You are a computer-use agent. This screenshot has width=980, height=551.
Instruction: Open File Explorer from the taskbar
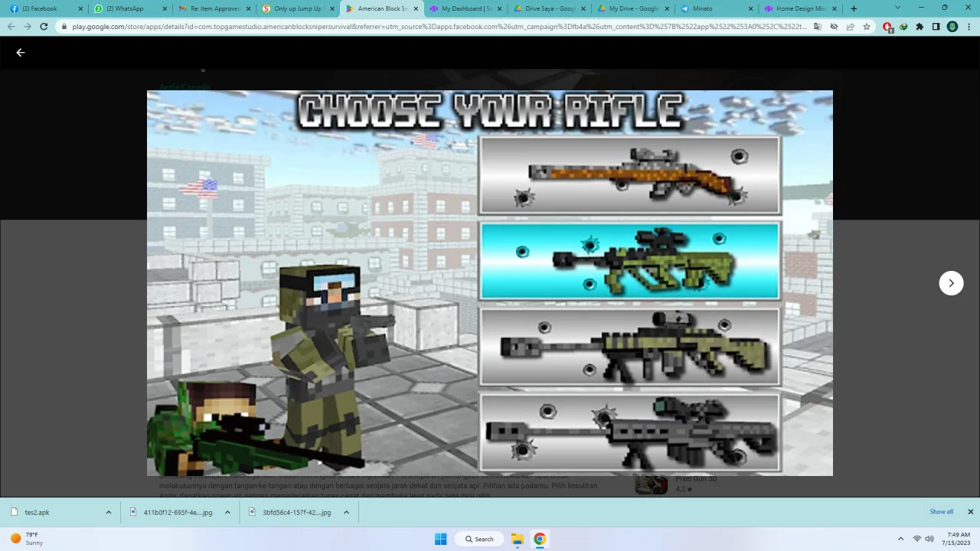click(x=517, y=539)
